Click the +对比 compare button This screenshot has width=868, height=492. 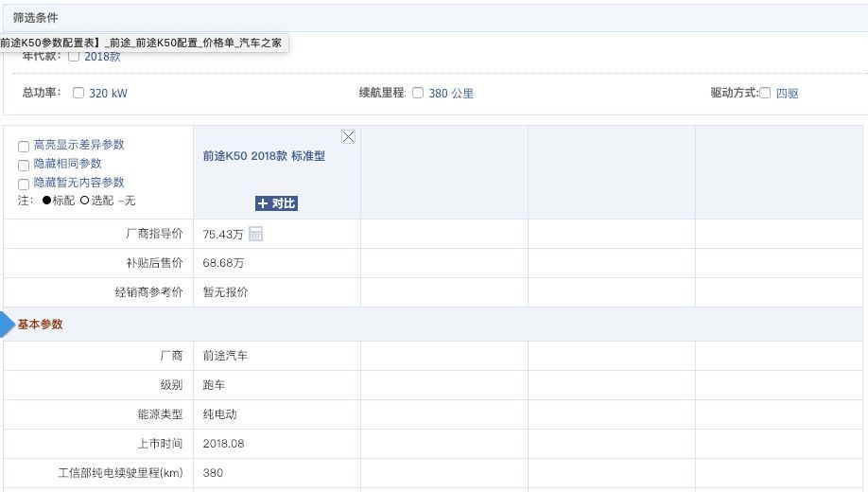point(276,203)
